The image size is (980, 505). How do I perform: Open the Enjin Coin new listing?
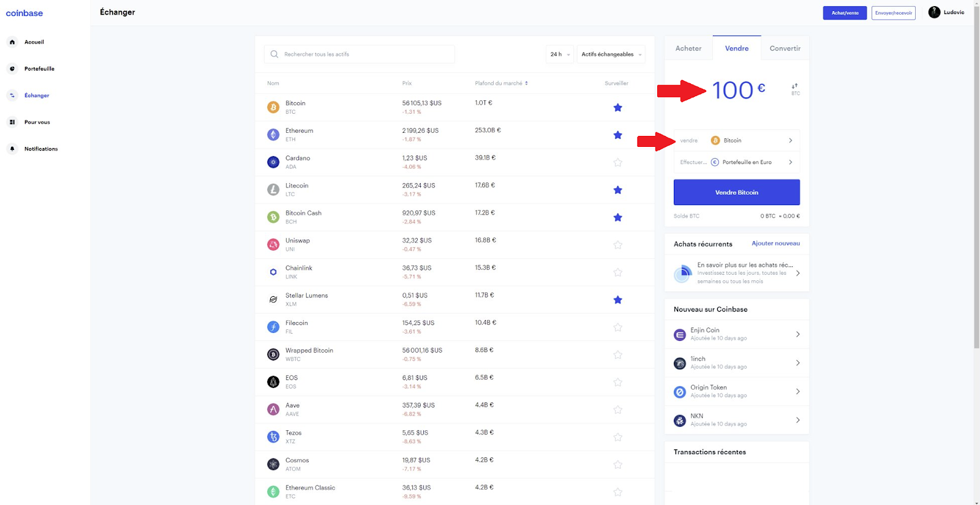(x=737, y=334)
